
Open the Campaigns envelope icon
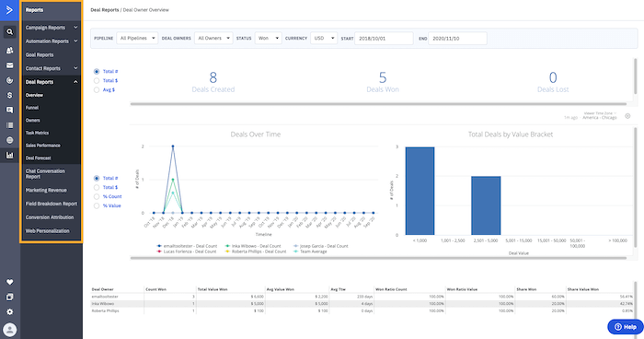point(10,65)
